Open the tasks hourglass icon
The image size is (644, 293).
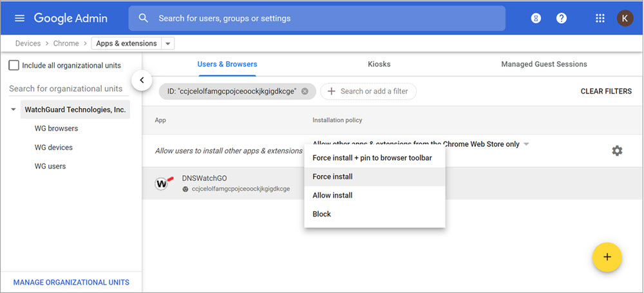tap(536, 19)
